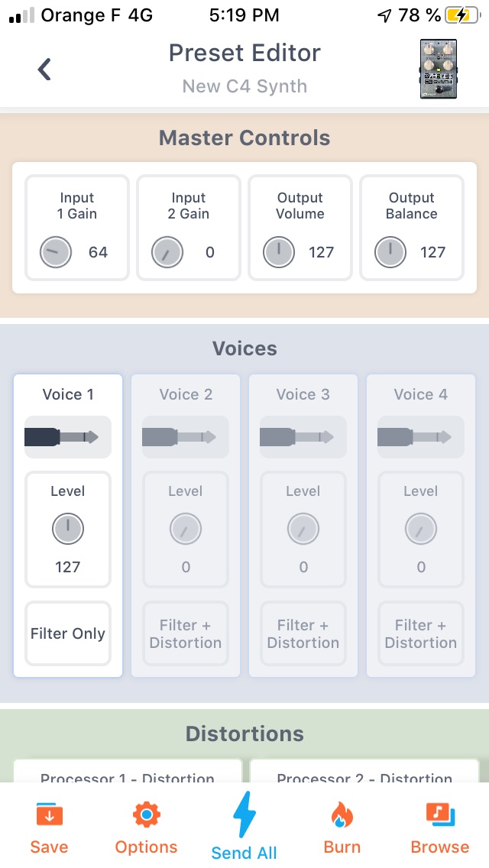The image size is (489, 868).
Task: Tap the Send All lightning bolt
Action: tap(244, 821)
